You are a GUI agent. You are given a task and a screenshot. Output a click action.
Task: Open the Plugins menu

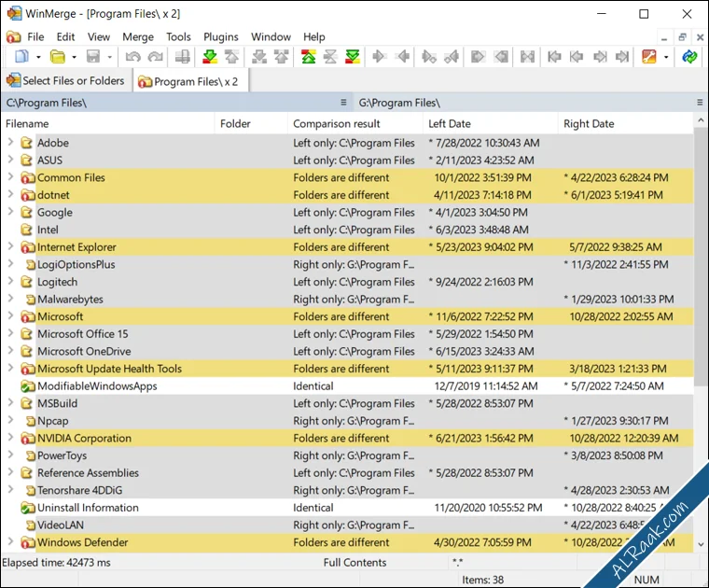[x=221, y=36]
